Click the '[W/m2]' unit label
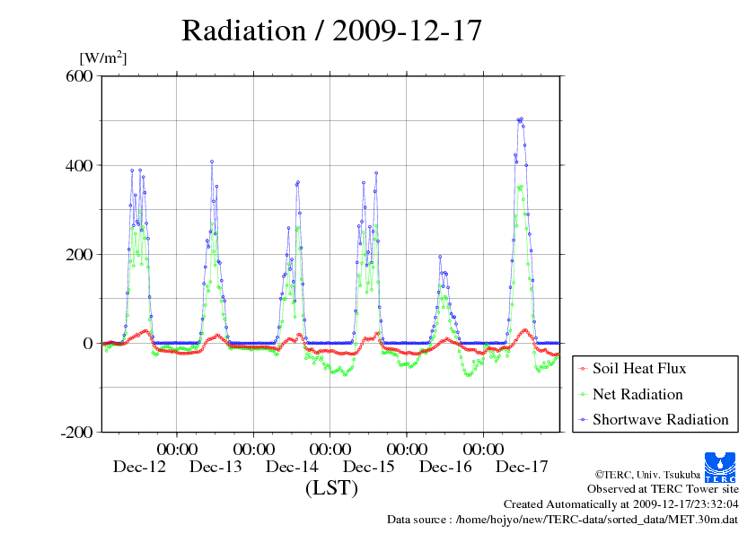The width and height of the screenshot is (756, 534). (x=102, y=57)
